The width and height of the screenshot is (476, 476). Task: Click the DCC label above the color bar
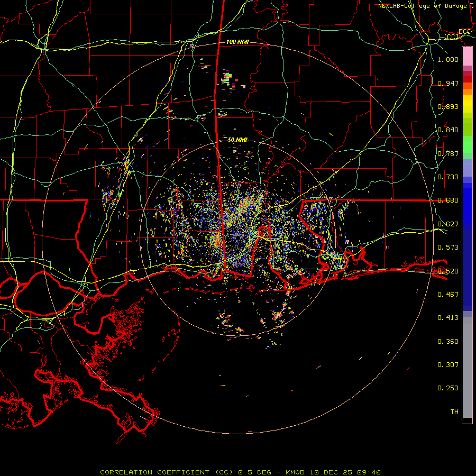[465, 32]
